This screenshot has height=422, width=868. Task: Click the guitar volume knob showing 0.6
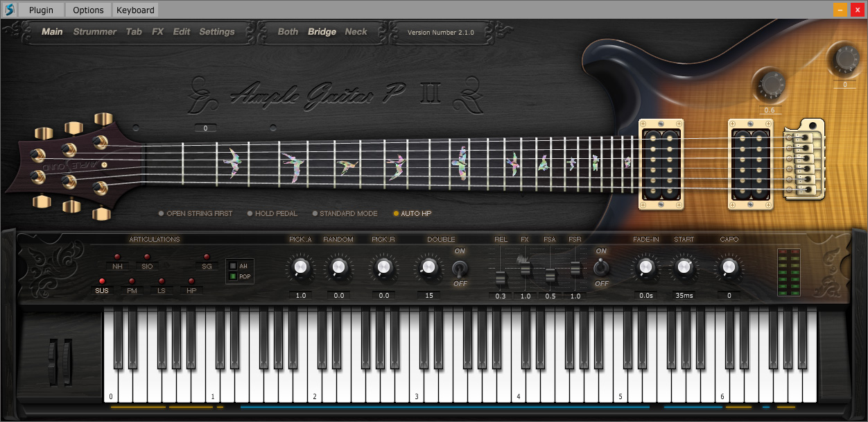[x=771, y=85]
